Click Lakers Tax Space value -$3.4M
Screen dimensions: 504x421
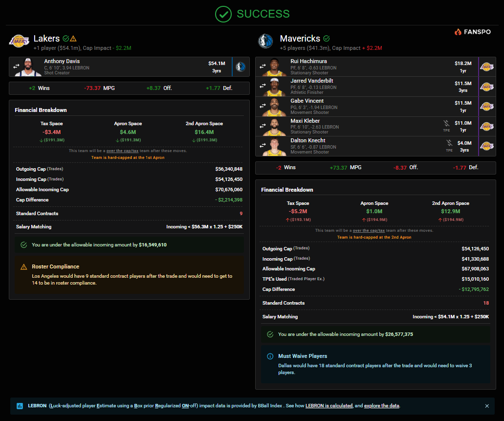(x=51, y=132)
